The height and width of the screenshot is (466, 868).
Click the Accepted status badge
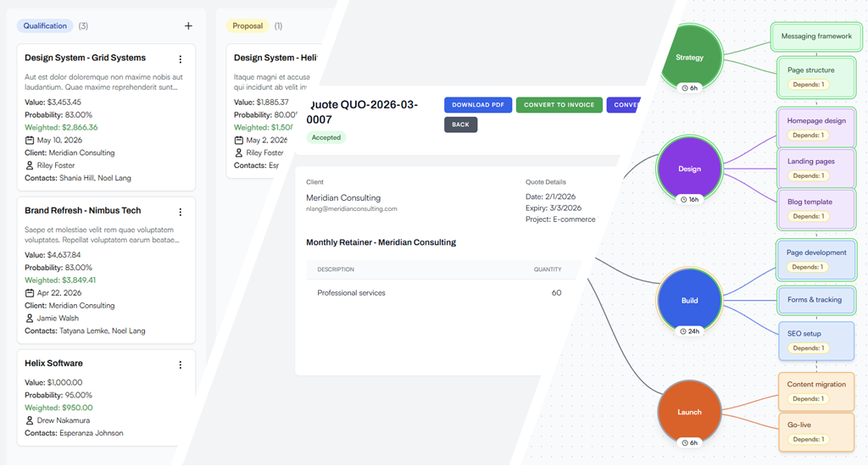(326, 137)
